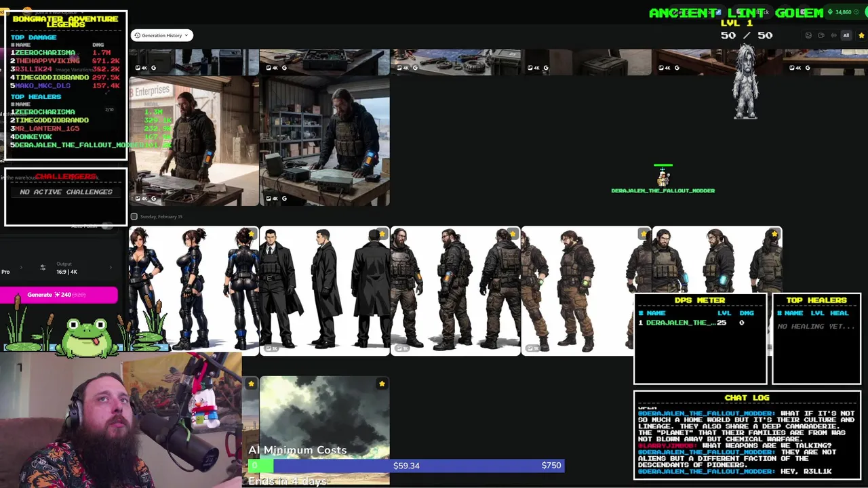Filter gallery by video icon
Viewport: 868px width, 488px height.
(x=821, y=35)
